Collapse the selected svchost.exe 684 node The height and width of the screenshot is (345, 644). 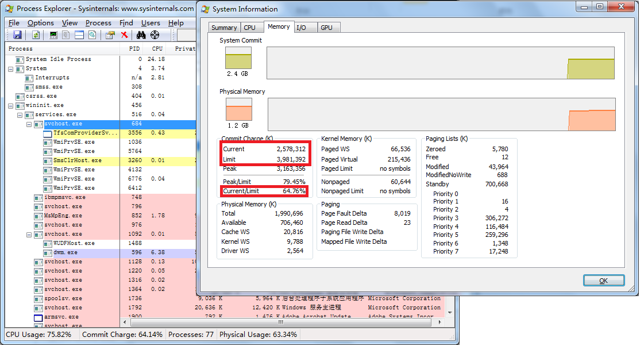pos(29,124)
